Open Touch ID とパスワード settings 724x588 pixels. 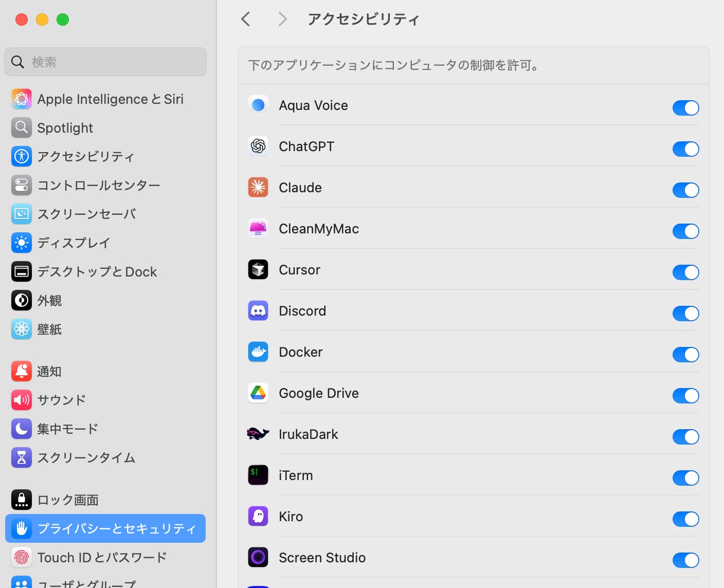coord(105,557)
